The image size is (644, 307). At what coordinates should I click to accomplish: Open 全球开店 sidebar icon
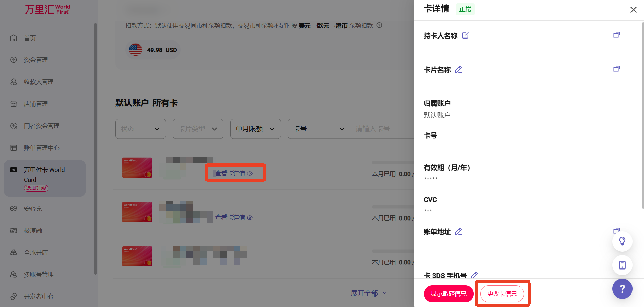(x=14, y=252)
